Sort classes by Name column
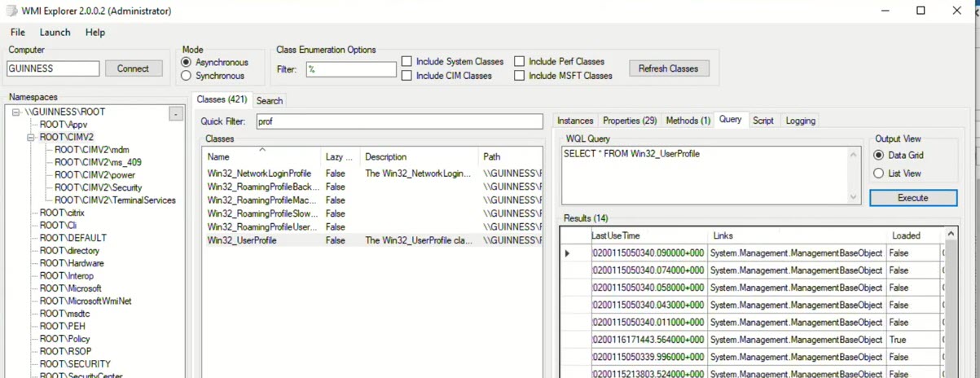980x378 pixels. click(261, 156)
